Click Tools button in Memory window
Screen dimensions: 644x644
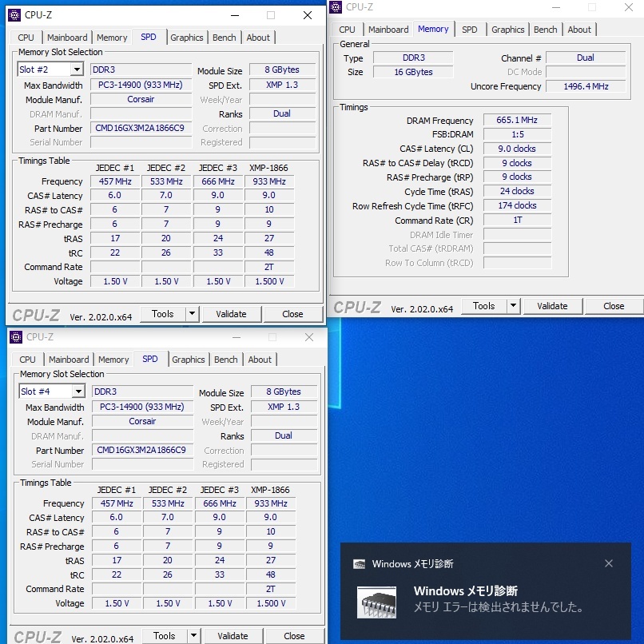(484, 305)
